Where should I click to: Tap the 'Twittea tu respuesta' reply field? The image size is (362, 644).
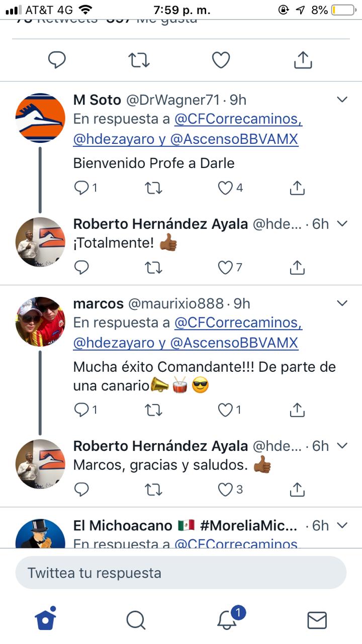(x=181, y=573)
